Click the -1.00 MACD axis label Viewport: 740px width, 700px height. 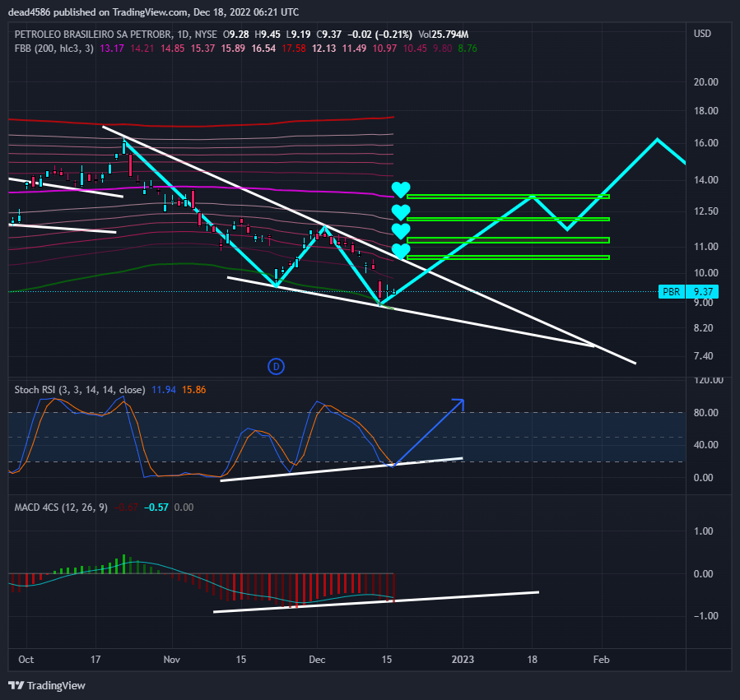point(705,615)
